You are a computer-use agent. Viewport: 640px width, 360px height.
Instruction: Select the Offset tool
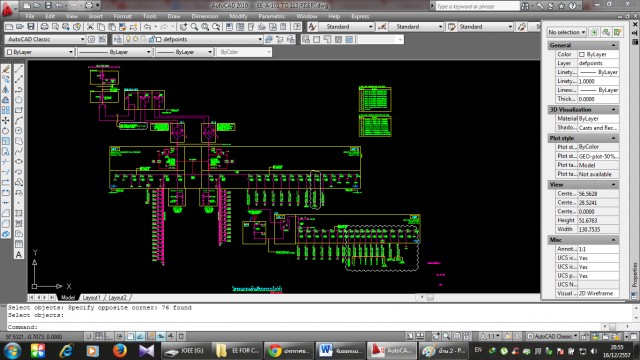6,100
